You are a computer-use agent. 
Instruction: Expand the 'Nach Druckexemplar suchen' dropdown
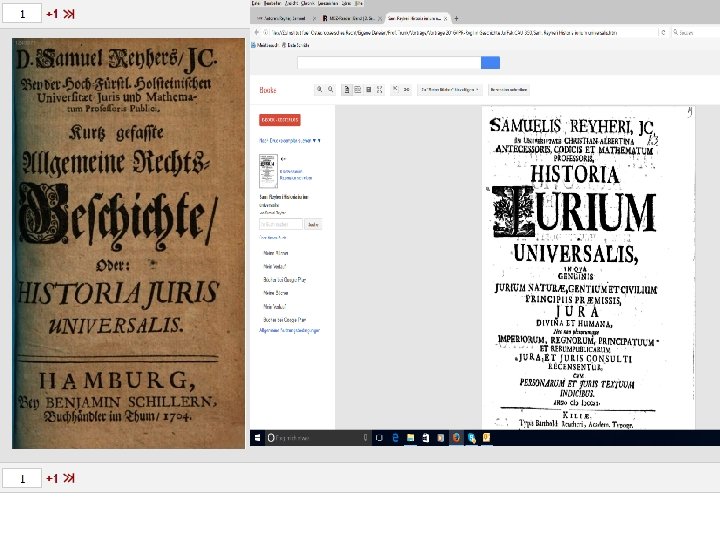pyautogui.click(x=290, y=141)
